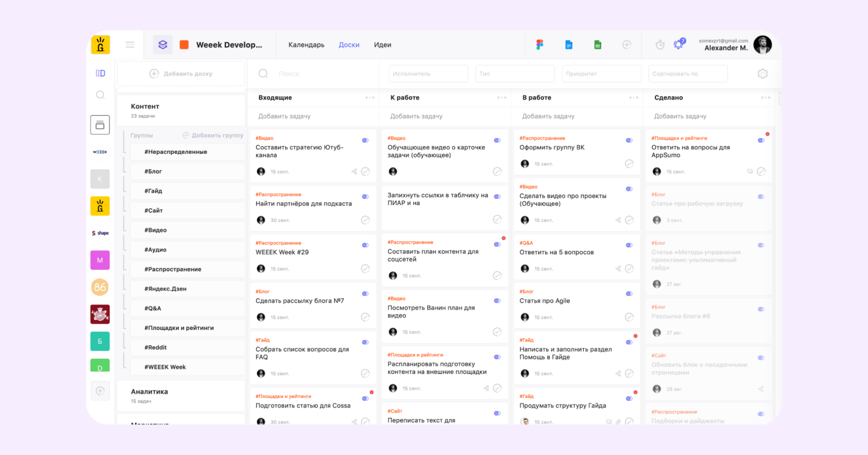Open the Приоритет filter dropdown
Image resolution: width=868 pixels, height=455 pixels.
[x=601, y=74]
